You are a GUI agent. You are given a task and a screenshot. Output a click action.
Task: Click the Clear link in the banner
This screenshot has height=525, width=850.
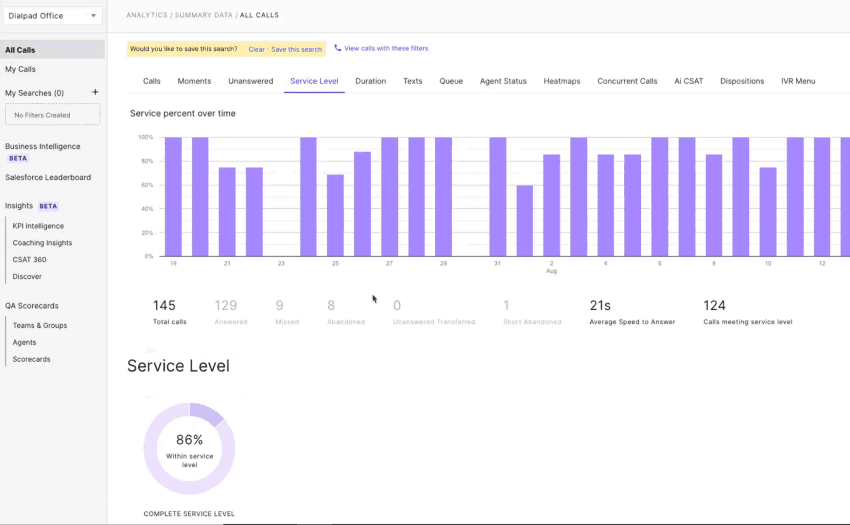point(256,49)
